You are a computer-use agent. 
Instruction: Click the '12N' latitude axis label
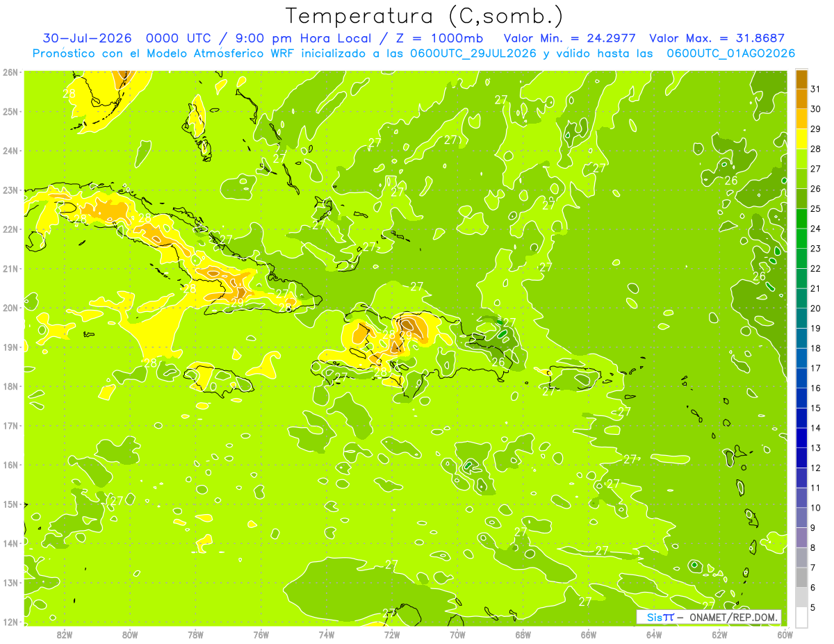click(10, 622)
